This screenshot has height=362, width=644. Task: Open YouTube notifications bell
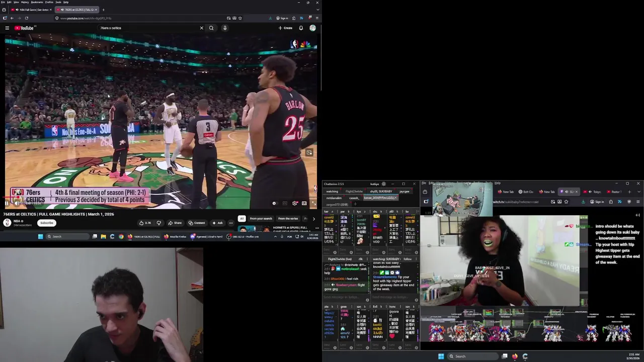pos(301,28)
